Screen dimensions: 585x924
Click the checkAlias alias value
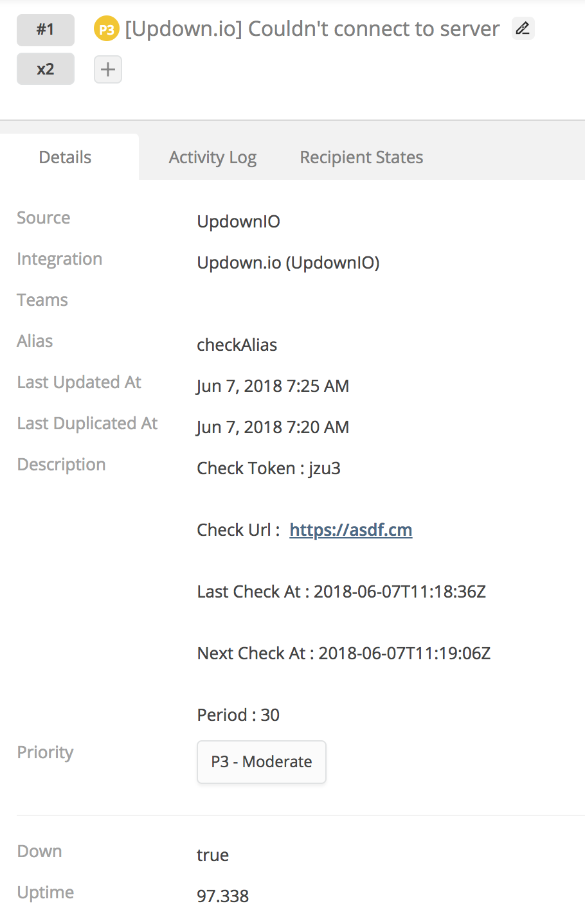(x=237, y=345)
